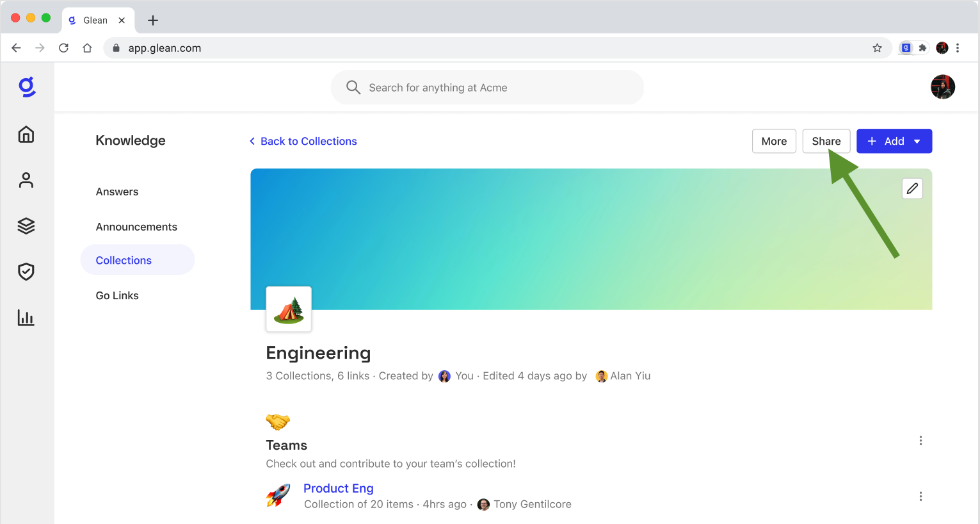980x524 pixels.
Task: Select the Announcements section
Action: point(136,226)
